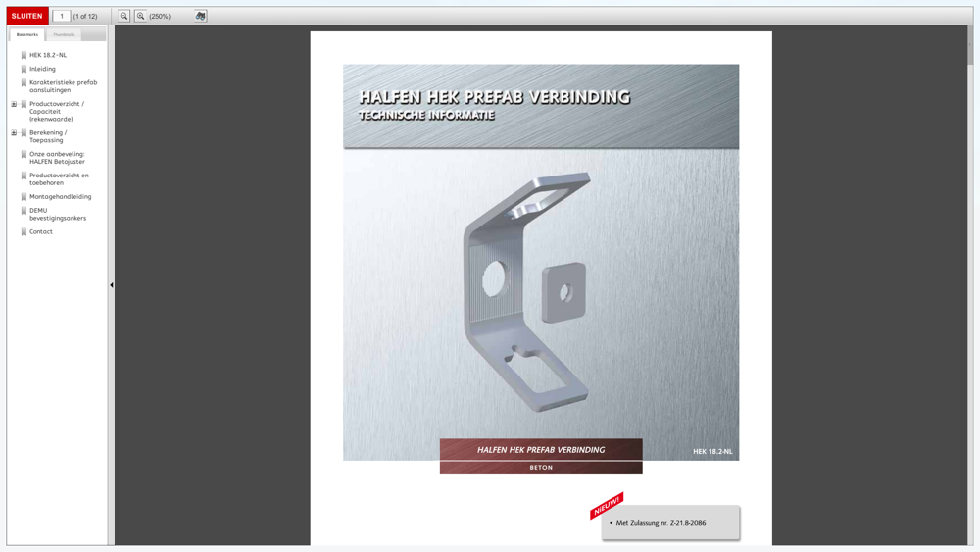Screen dimensions: 980x552
Task: Switch to the Bookmarks tab
Action: [26, 35]
